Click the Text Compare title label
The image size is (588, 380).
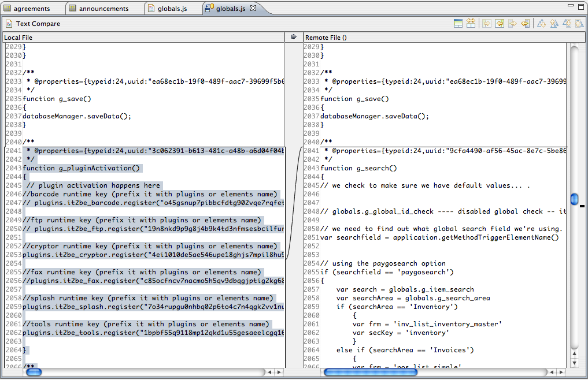click(x=38, y=24)
